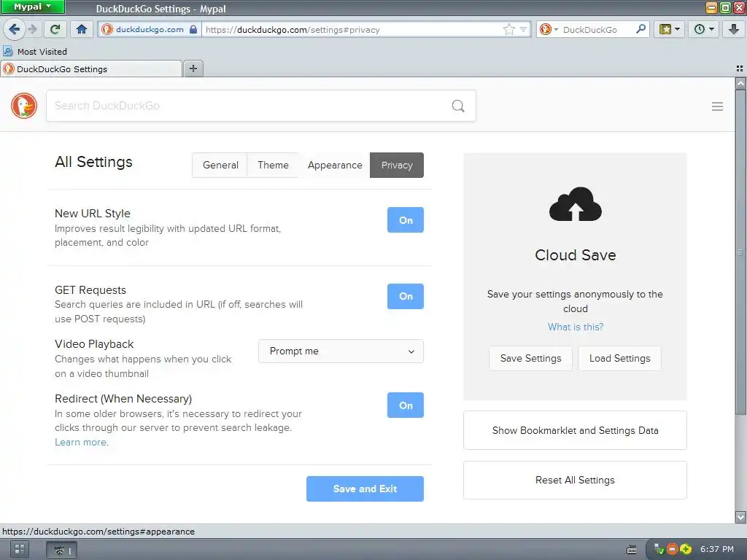
Task: Click the page search magnifier icon
Action: pyautogui.click(x=458, y=106)
